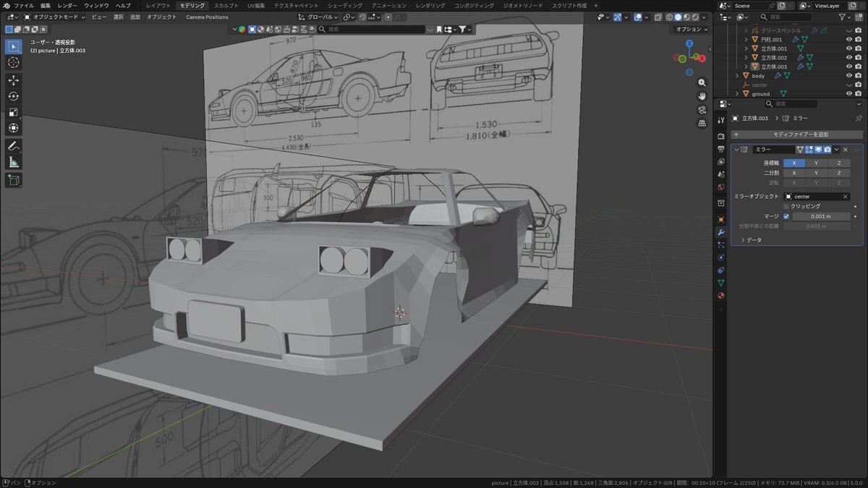
Task: Switch to perspective/orthographic grid icon
Action: [x=702, y=124]
